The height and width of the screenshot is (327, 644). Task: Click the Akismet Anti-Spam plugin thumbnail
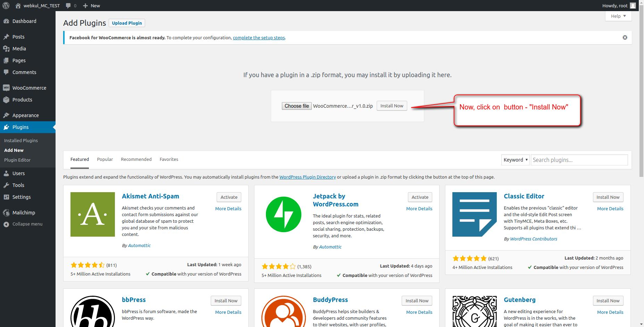93,214
